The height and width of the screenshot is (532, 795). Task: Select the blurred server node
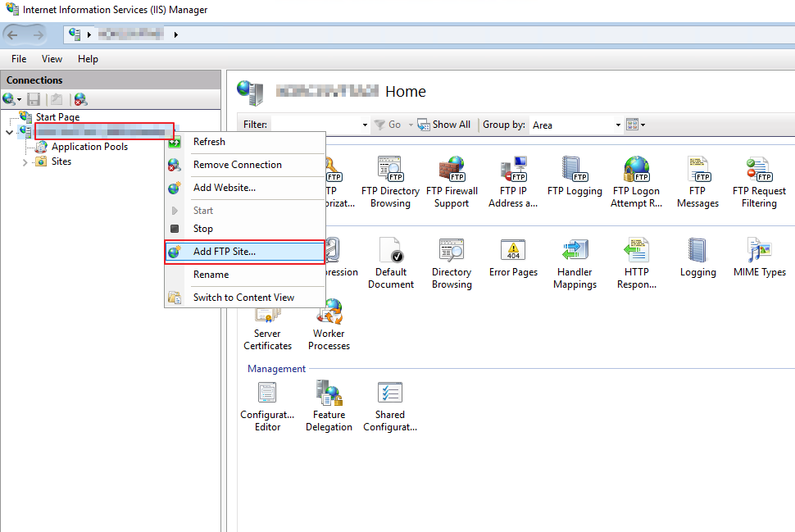pyautogui.click(x=104, y=132)
